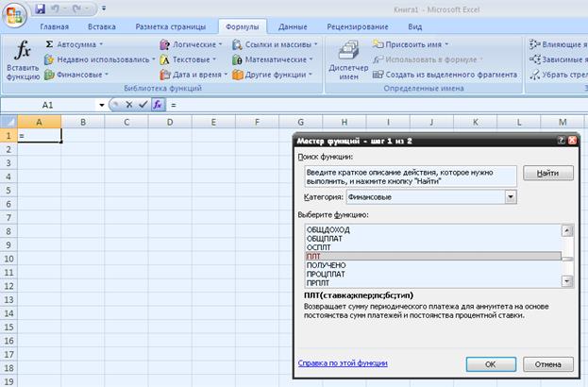588x387 pixels.
Task: Select cell A1
Action: click(39, 135)
